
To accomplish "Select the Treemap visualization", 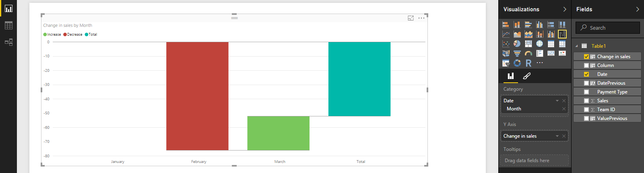I will point(528,44).
